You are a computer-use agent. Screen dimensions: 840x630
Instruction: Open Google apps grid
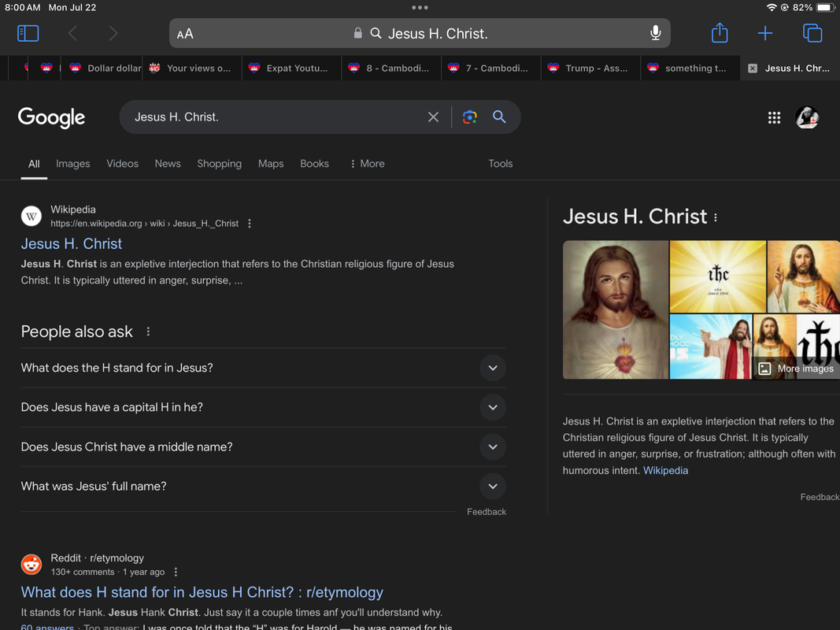click(774, 117)
